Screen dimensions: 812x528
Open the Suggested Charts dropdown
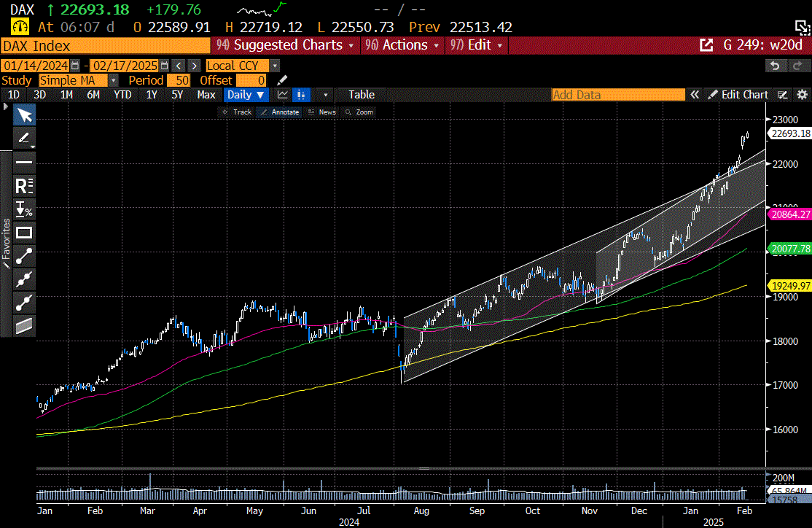tap(286, 45)
